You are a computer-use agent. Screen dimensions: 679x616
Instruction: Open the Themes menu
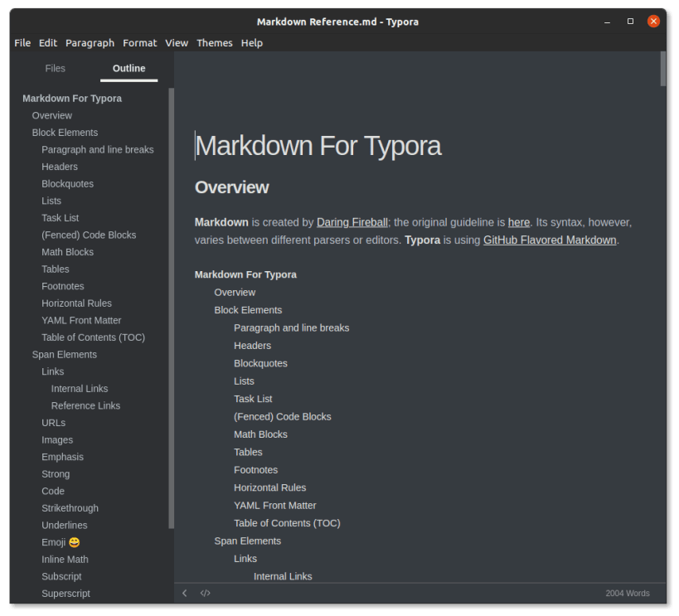tap(215, 43)
